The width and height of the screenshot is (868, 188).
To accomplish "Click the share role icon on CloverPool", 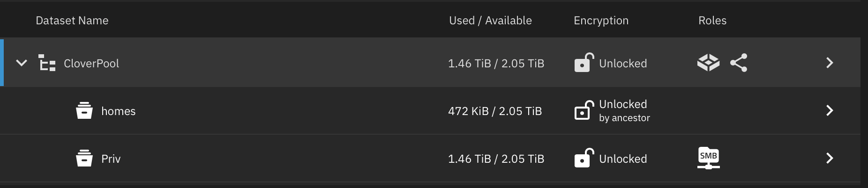I will [x=739, y=63].
